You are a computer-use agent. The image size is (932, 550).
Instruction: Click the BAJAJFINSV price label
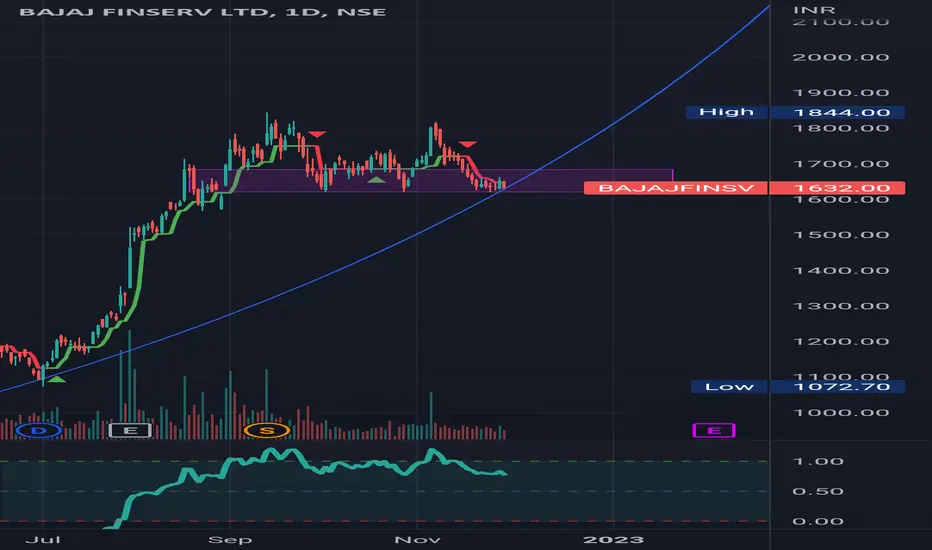pyautogui.click(x=676, y=188)
